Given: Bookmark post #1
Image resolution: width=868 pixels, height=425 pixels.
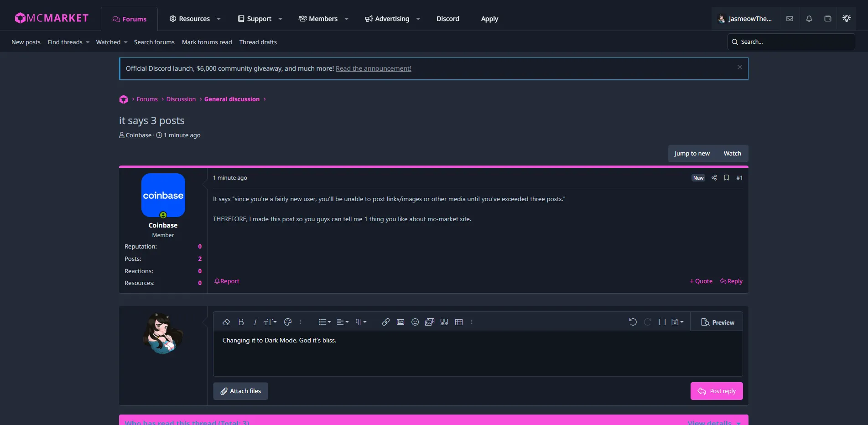Looking at the screenshot, I should pos(727,178).
